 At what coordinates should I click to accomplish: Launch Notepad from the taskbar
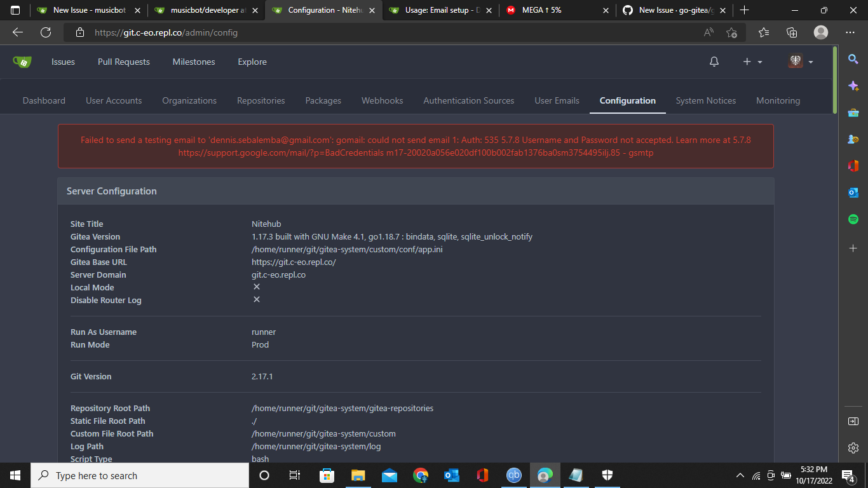click(x=576, y=475)
